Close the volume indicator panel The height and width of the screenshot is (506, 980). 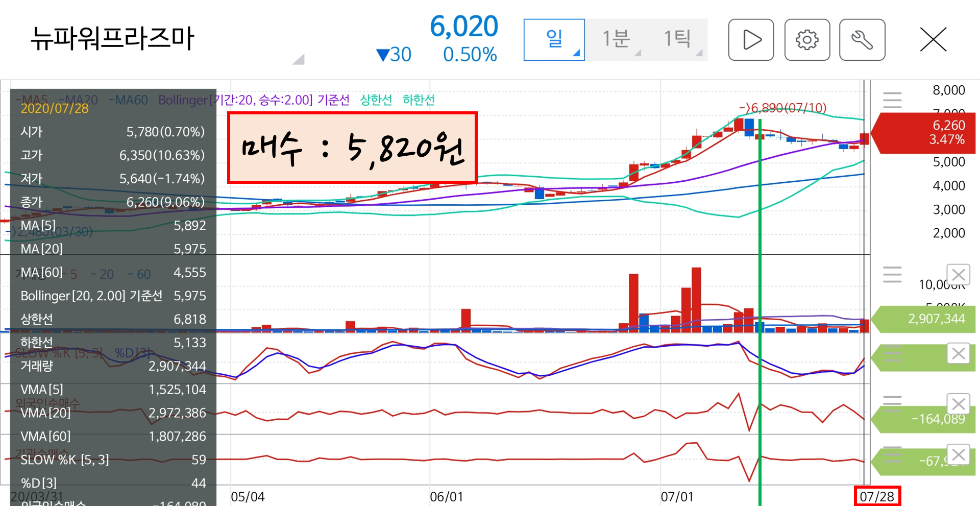click(x=958, y=275)
